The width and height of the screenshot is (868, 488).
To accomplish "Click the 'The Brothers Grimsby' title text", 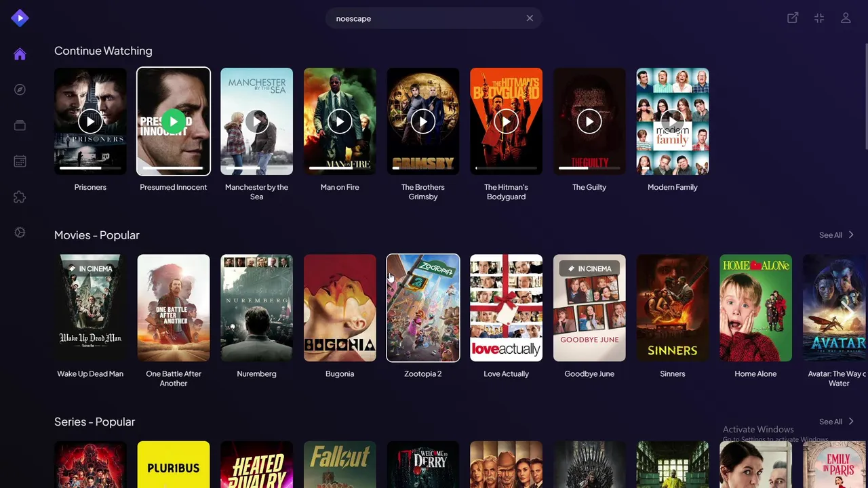I will (x=422, y=192).
